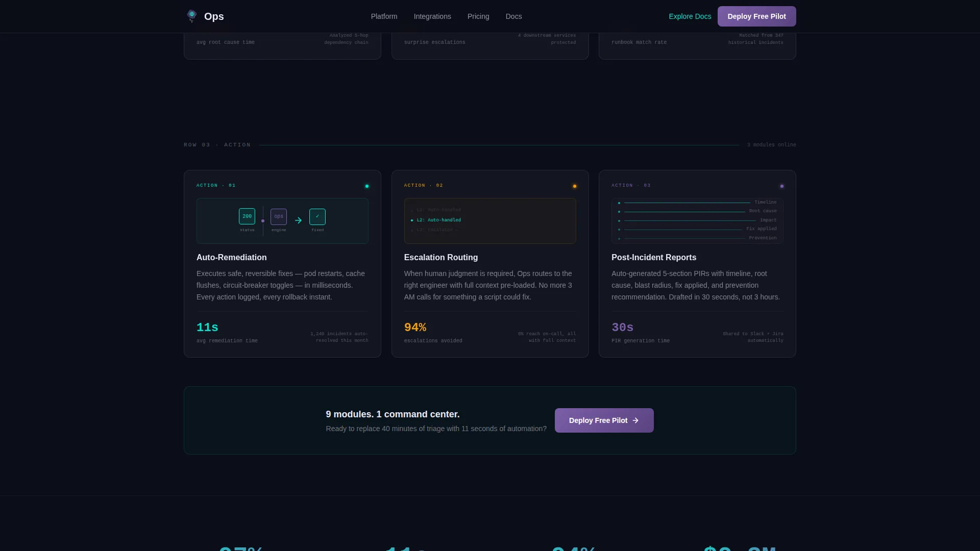Viewport: 980px width, 551px height.
Task: Click the Escalation Routing levels diagram
Action: (x=490, y=221)
